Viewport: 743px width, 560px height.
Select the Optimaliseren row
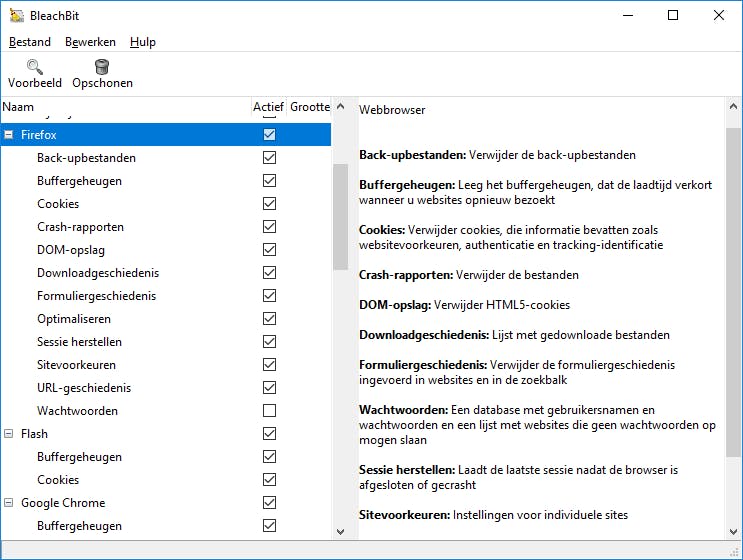(x=166, y=318)
